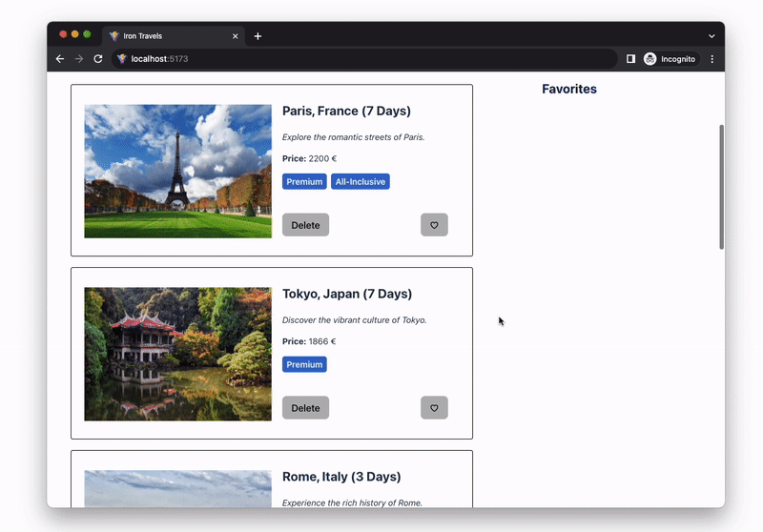Click the browser forward arrow
This screenshot has height=532, width=763.
79,59
